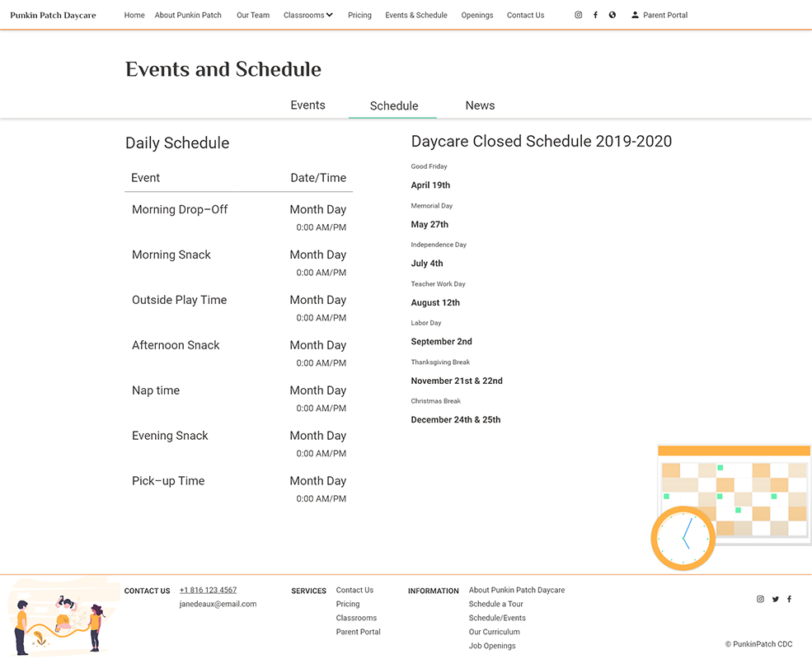Go to Home in the top navigation
Viewport: 812px width, 659px height.
134,15
